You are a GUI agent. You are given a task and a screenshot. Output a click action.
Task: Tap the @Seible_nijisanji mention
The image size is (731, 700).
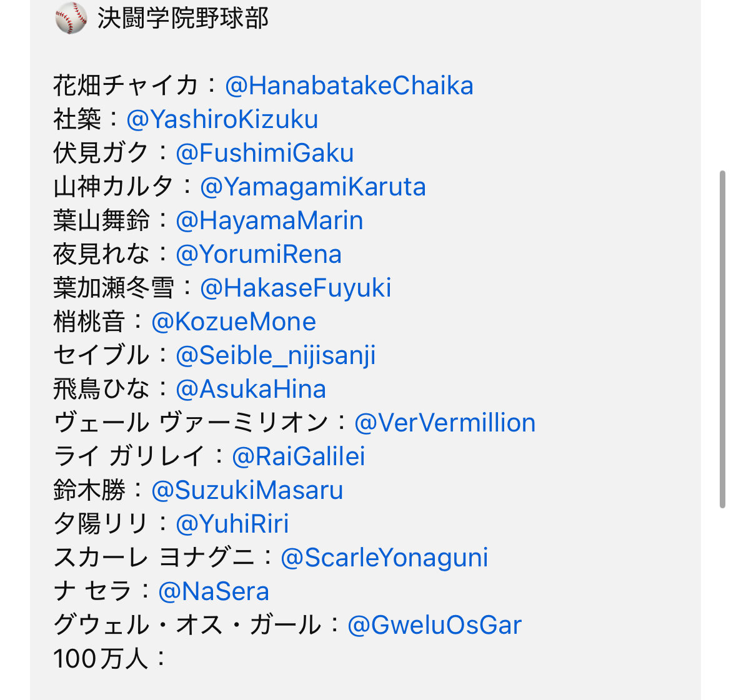(276, 355)
